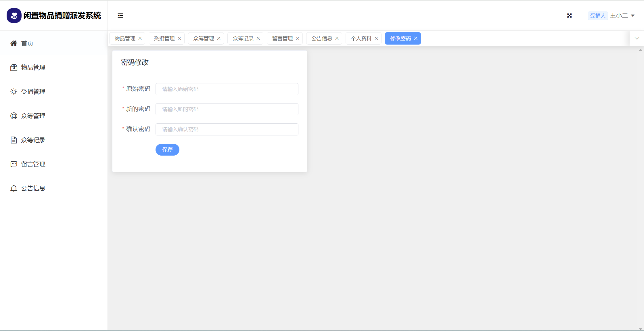
Task: Click the 物品管理 package icon
Action: pyautogui.click(x=14, y=68)
